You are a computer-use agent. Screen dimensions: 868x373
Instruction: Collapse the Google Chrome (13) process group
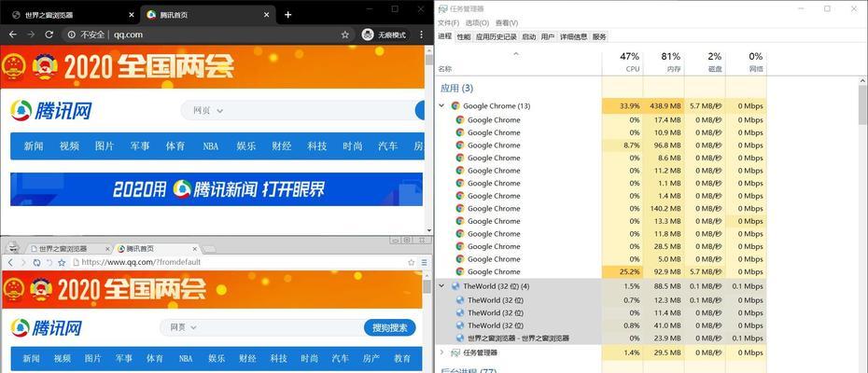(441, 105)
